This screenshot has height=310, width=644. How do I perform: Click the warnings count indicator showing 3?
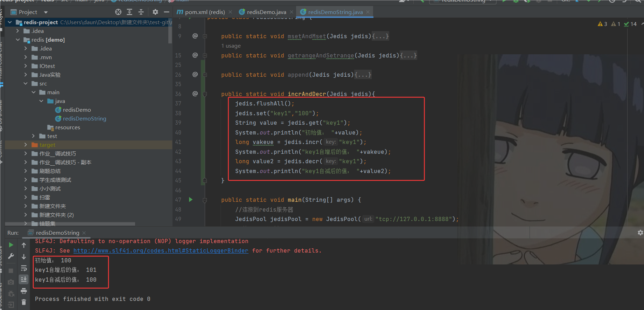[602, 24]
